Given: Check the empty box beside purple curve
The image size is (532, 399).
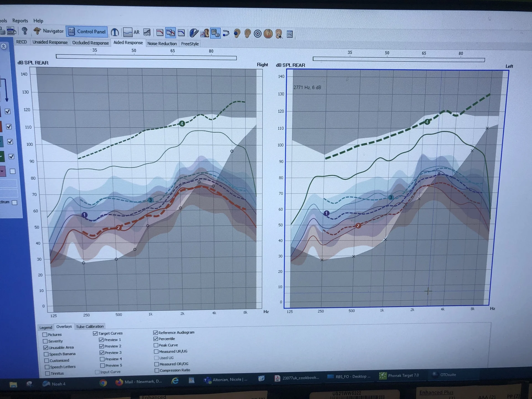Looking at the screenshot, I should click(x=12, y=171).
